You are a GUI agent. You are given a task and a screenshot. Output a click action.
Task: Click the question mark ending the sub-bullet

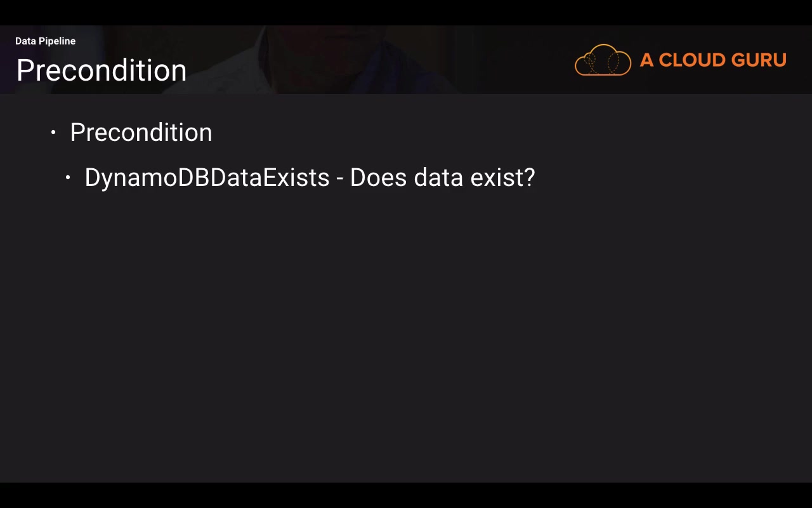(529, 178)
